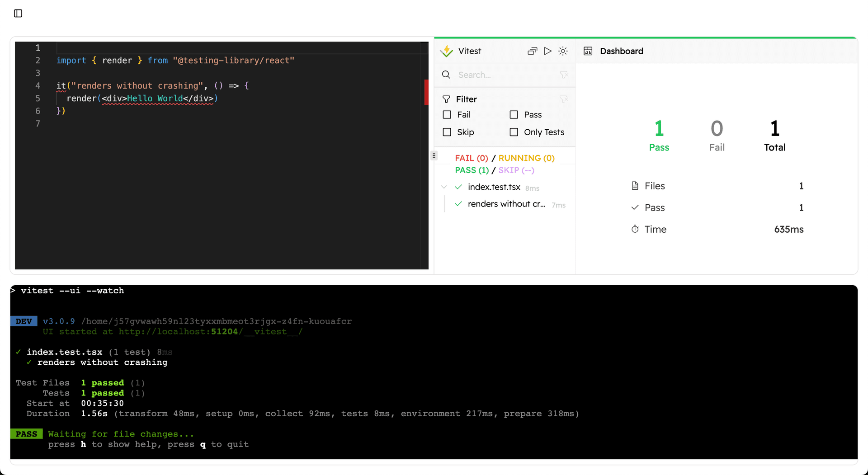Click the FAIL (0) status label
The height and width of the screenshot is (475, 868).
point(472,158)
